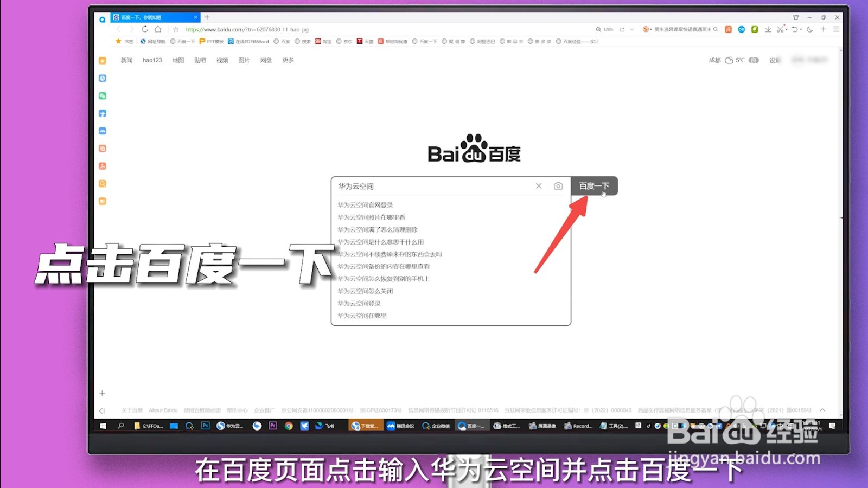Screen dimensions: 868x488
Task: Click the undo closed-tab arrow icon
Action: click(795, 29)
